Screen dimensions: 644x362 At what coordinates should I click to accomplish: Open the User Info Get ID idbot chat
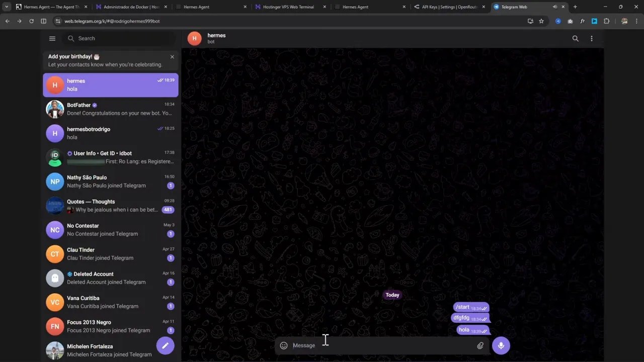tap(111, 157)
